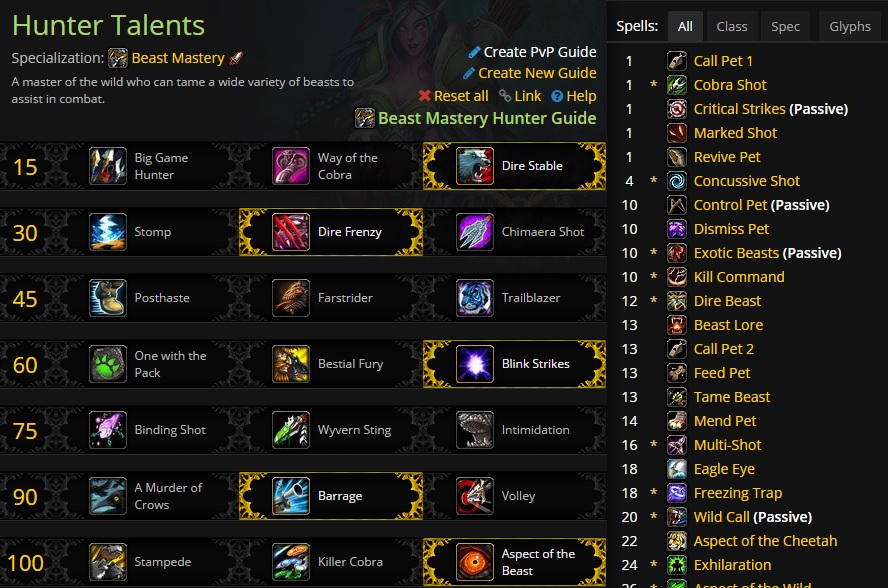Viewport: 888px width, 588px height.
Task: Click the Cobra Shot spell icon
Action: coord(675,85)
